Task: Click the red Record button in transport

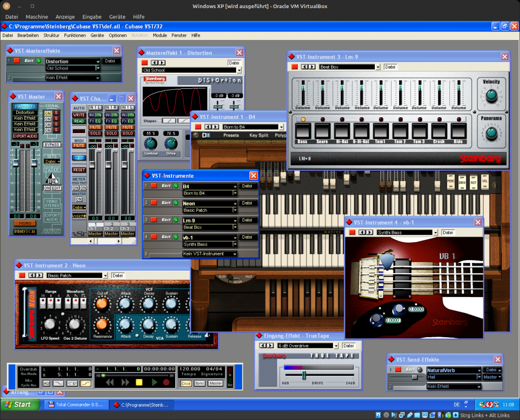Action: click(x=166, y=382)
